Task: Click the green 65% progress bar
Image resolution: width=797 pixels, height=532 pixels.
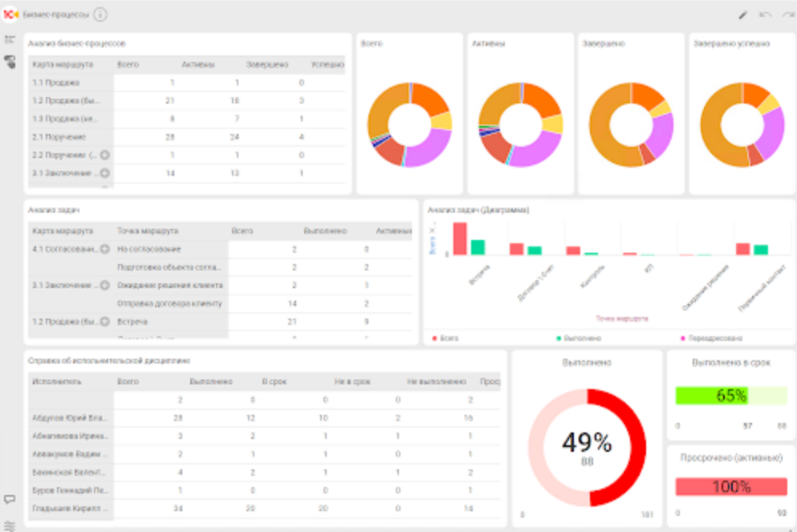Action: (712, 396)
